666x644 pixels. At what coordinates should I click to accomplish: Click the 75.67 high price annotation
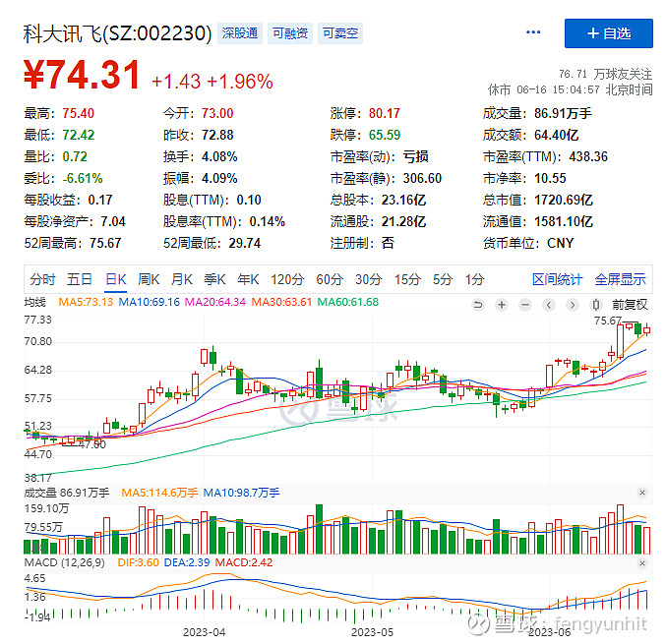[607, 321]
